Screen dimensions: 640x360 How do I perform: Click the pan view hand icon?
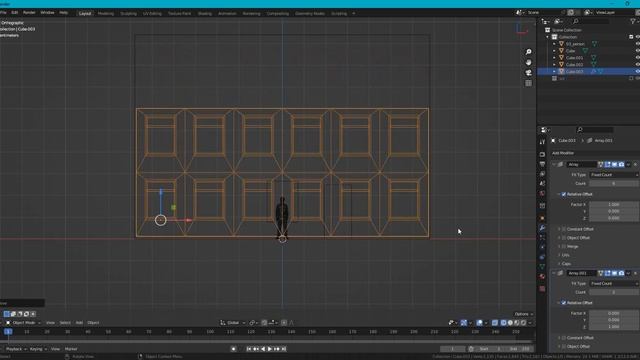[x=528, y=62]
